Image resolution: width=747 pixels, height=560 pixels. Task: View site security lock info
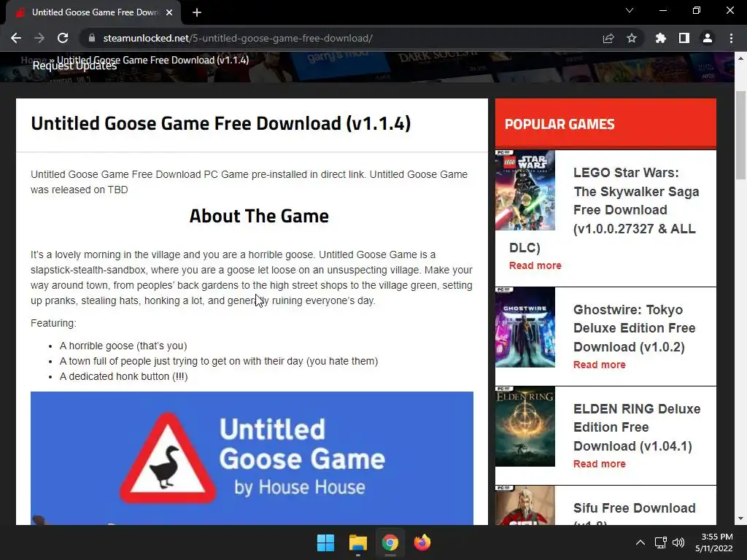click(92, 38)
